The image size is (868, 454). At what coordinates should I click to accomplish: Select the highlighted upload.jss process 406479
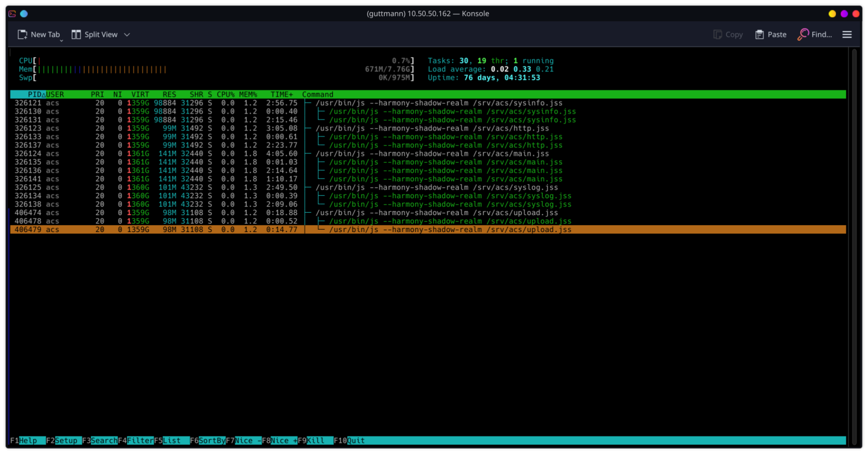click(289, 230)
